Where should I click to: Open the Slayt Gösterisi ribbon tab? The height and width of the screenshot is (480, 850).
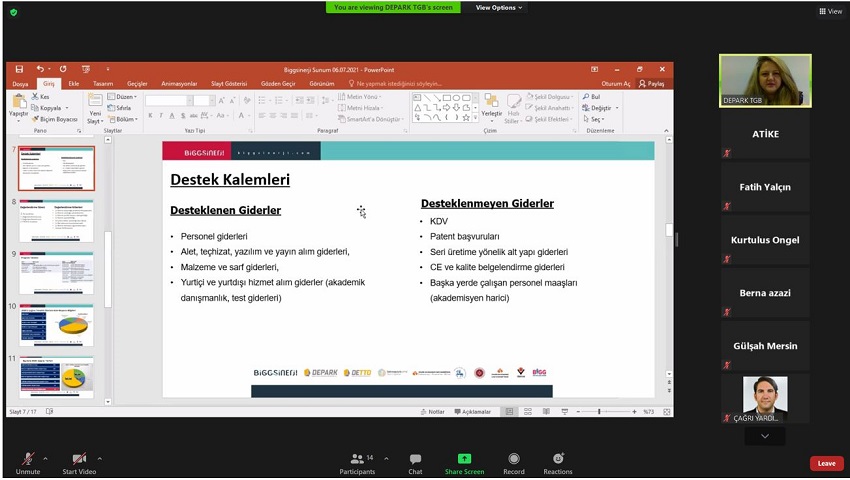(x=229, y=84)
